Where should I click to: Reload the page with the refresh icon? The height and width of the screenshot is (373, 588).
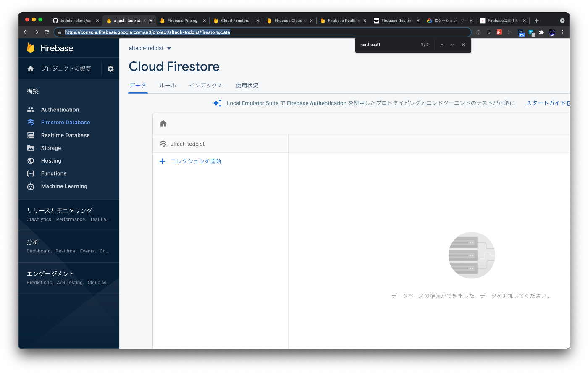(47, 32)
